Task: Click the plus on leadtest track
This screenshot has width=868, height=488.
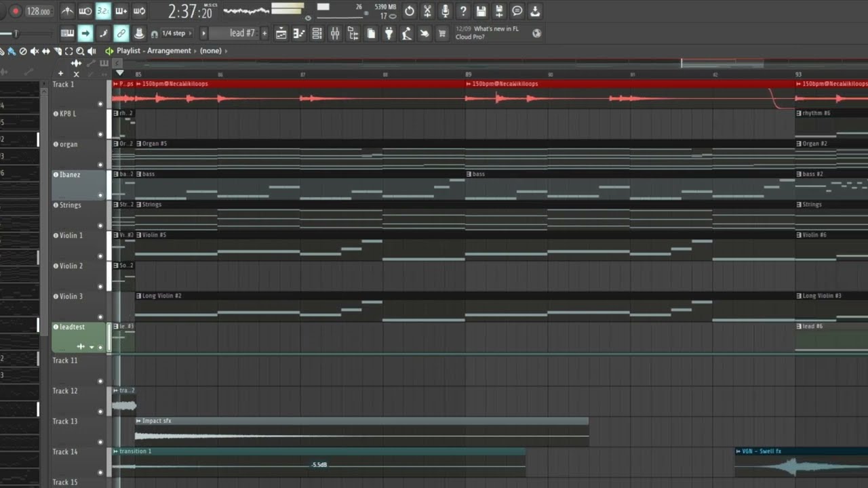Action: click(x=81, y=347)
